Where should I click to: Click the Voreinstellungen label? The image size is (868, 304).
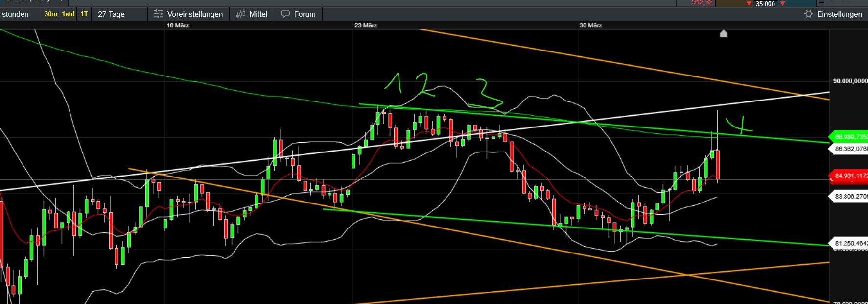click(x=195, y=14)
